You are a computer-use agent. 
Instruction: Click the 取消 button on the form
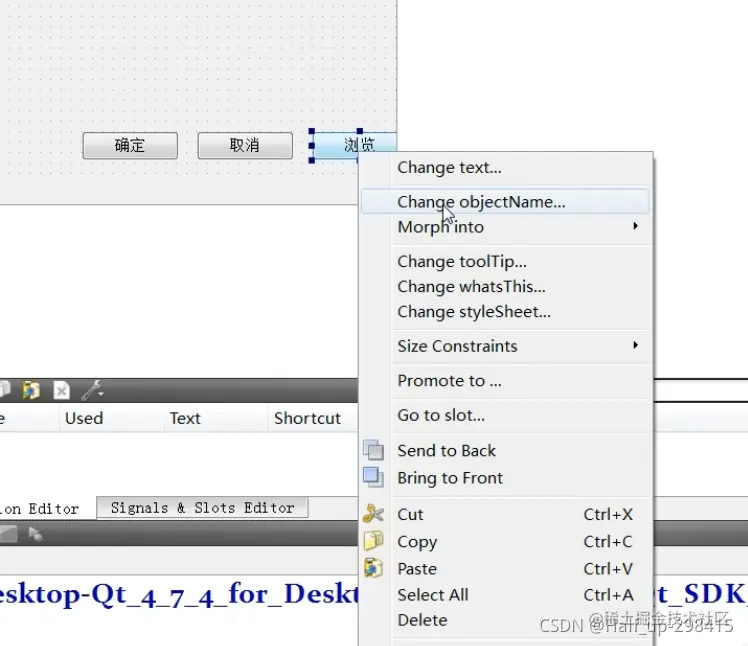coord(245,146)
